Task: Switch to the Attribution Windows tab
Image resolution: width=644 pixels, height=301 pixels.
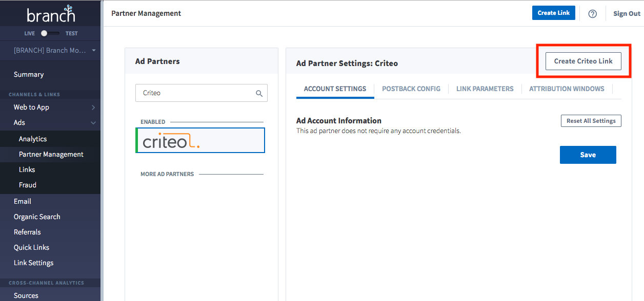Action: tap(567, 89)
